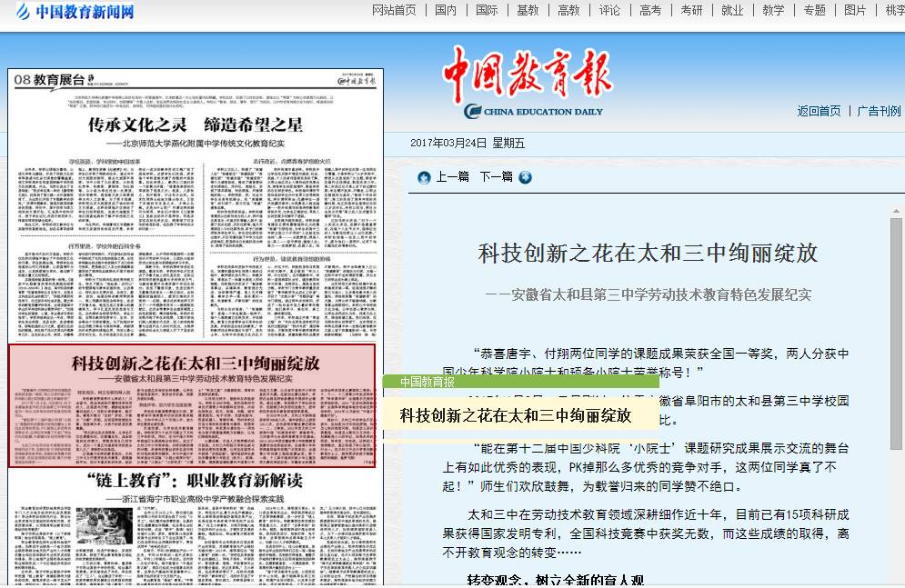905x588 pixels.
Task: Click the heading 转变观念,树立全新的育人观
Action: click(x=555, y=580)
